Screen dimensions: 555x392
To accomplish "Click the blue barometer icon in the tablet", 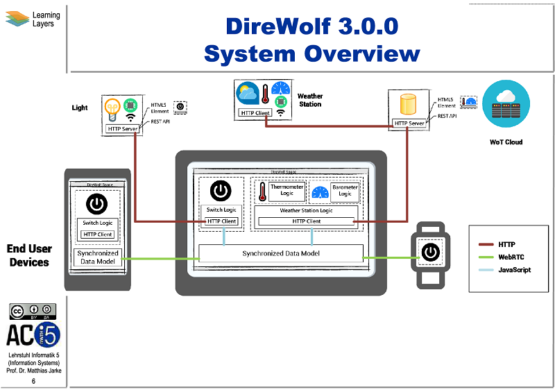I will point(321,193).
